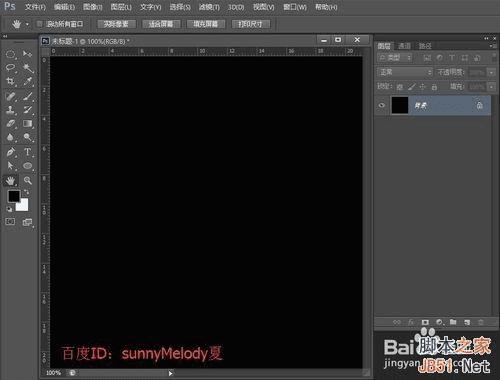Image resolution: width=500 pixels, height=380 pixels.
Task: Swap foreground and background colors
Action: click(26, 192)
